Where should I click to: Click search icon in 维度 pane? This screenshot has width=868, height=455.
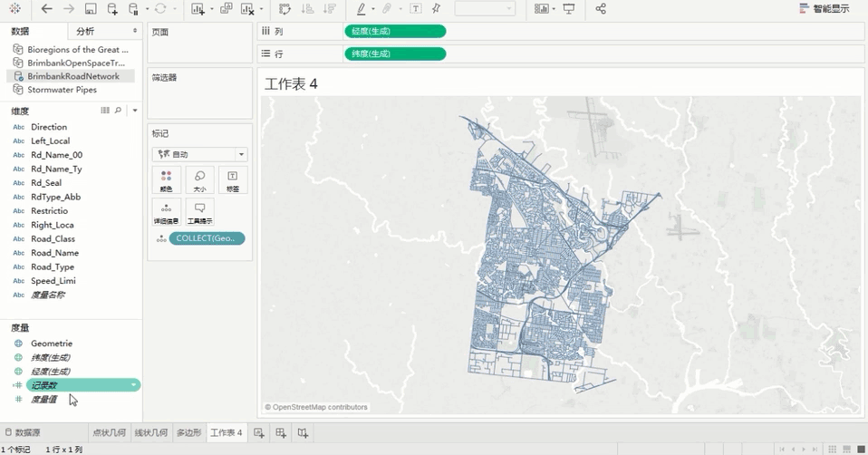coord(118,111)
